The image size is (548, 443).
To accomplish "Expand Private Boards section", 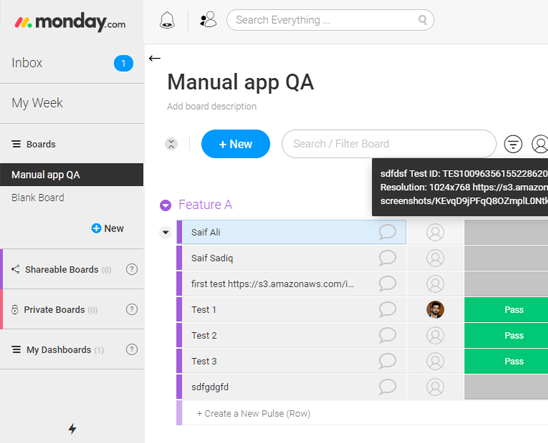I will coord(55,310).
